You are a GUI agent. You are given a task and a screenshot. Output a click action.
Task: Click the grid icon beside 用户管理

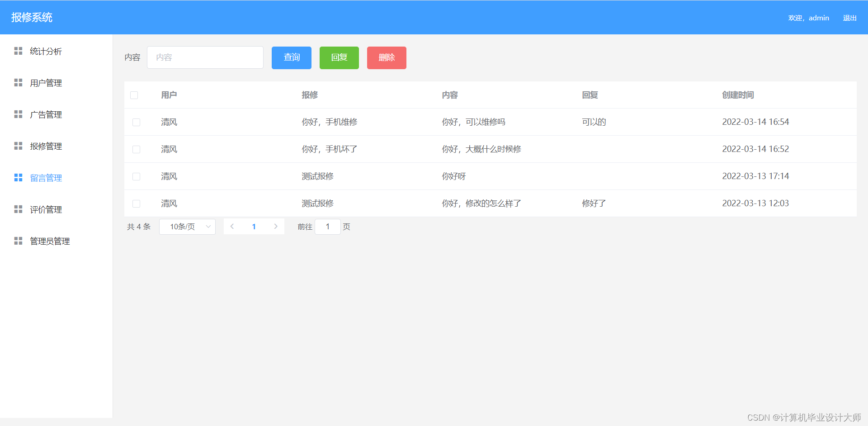point(18,83)
